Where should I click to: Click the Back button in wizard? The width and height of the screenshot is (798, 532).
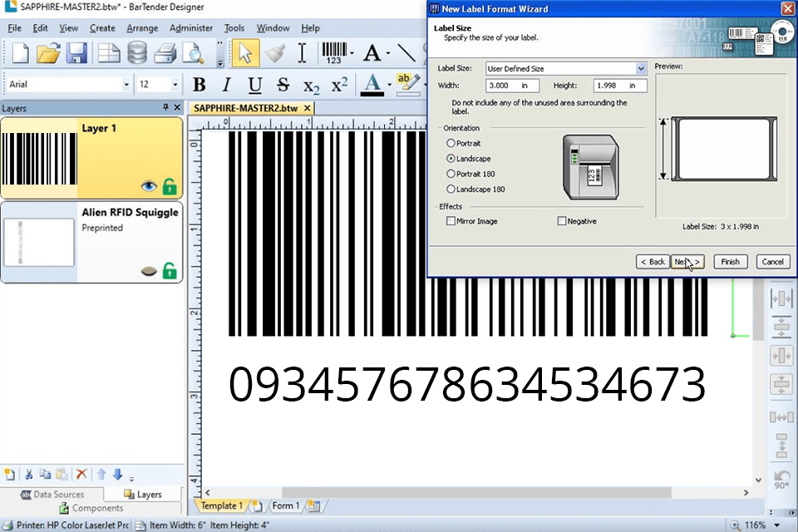[x=653, y=262]
